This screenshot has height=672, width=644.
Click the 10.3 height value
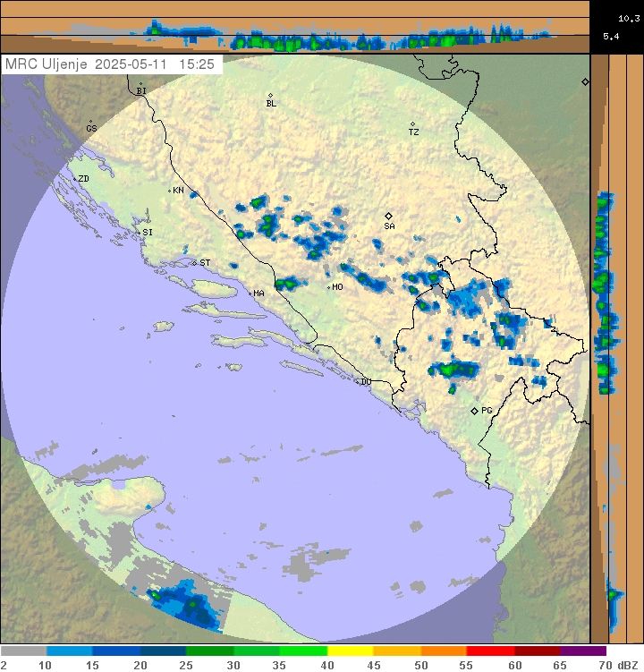coord(629,19)
